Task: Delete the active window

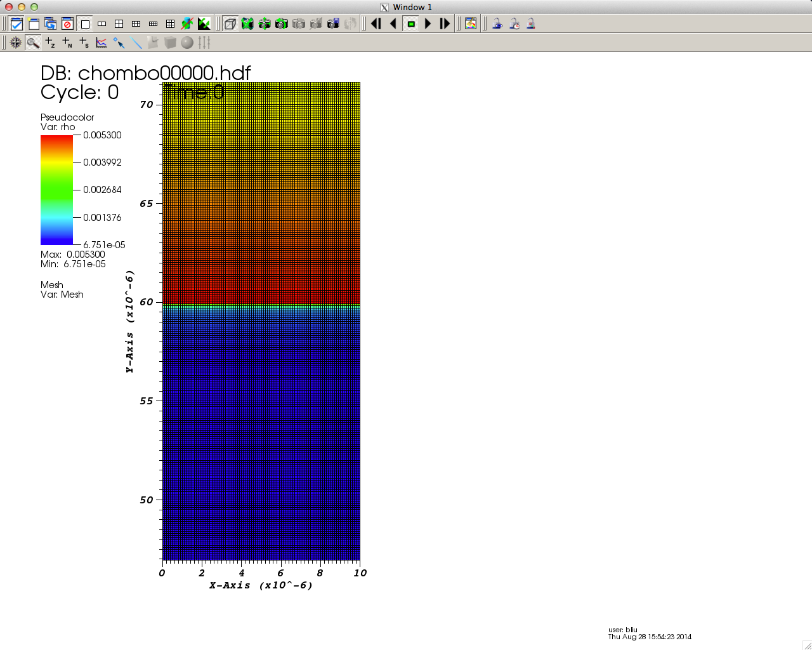Action: (x=68, y=24)
